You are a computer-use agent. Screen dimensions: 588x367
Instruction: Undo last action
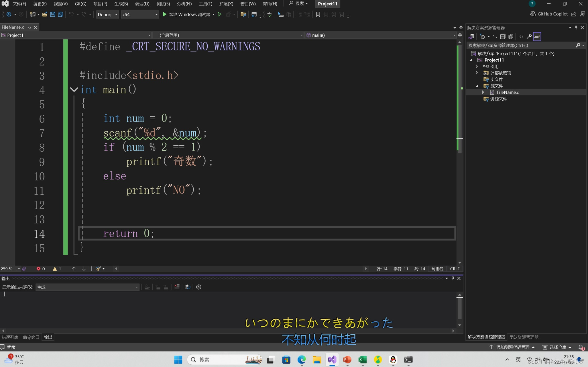(71, 14)
